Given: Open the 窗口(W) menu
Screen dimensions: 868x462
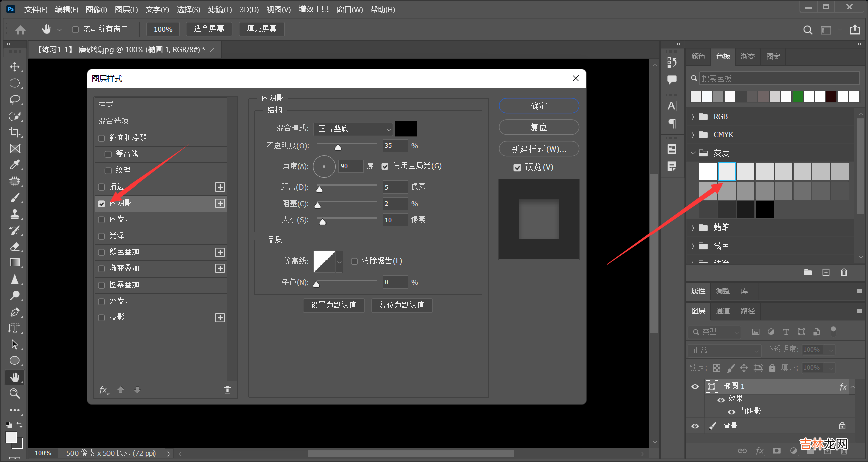Looking at the screenshot, I should coord(350,10).
